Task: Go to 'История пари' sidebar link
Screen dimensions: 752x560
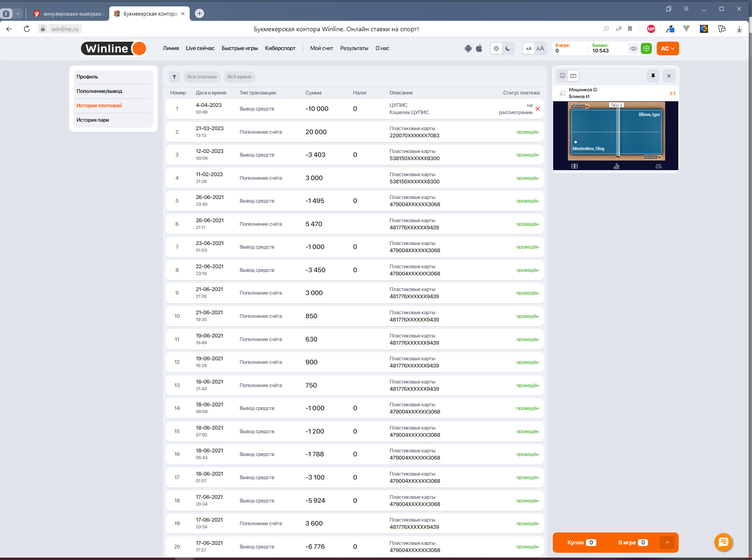Action: [92, 120]
